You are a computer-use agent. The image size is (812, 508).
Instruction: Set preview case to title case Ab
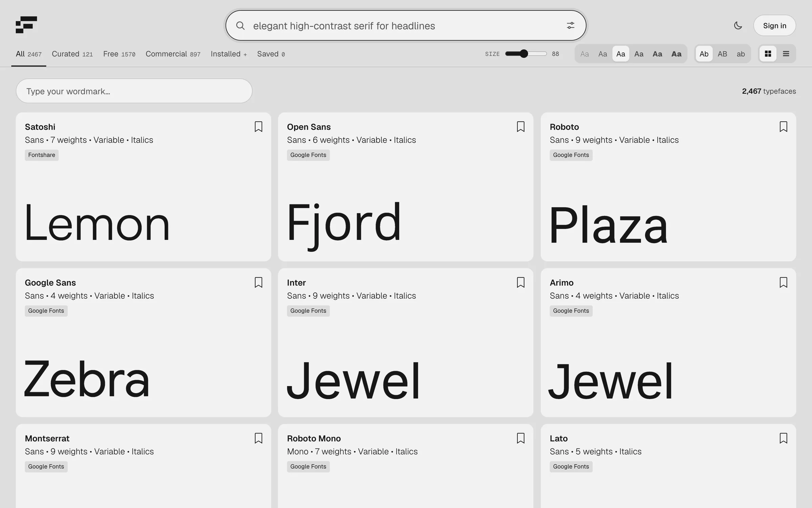coord(704,54)
